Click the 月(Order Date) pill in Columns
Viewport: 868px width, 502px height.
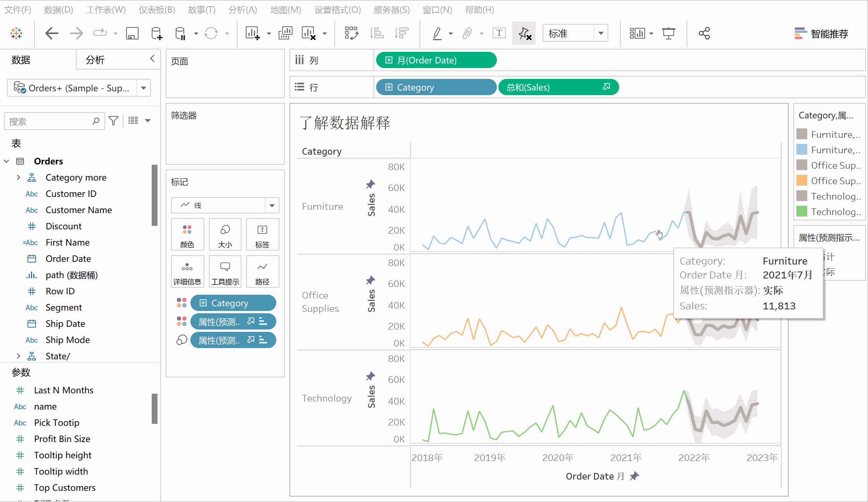pyautogui.click(x=436, y=60)
